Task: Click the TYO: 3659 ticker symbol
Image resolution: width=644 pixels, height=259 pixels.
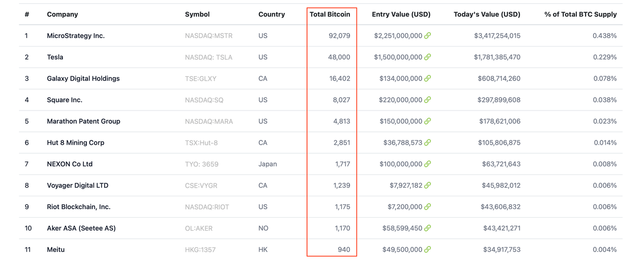Action: (x=202, y=164)
